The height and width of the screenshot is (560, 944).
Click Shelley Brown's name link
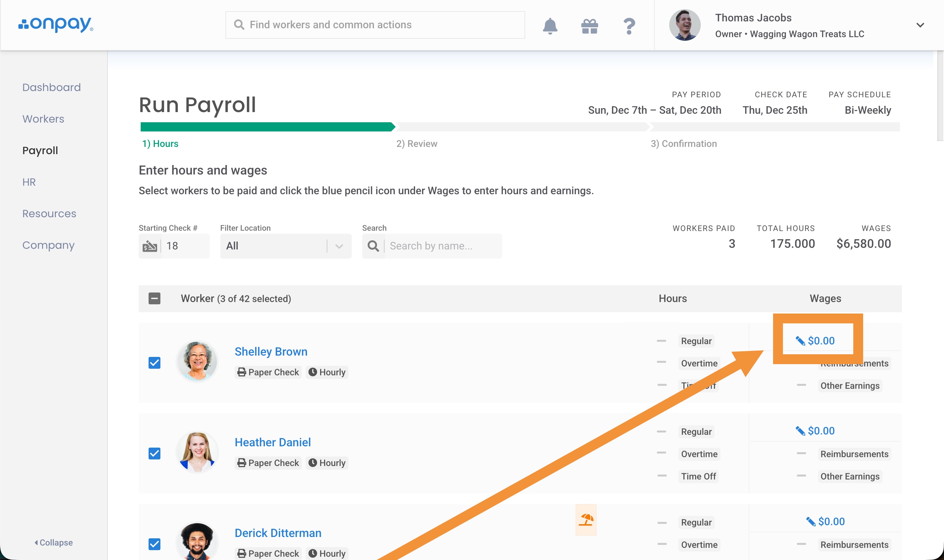click(x=271, y=351)
